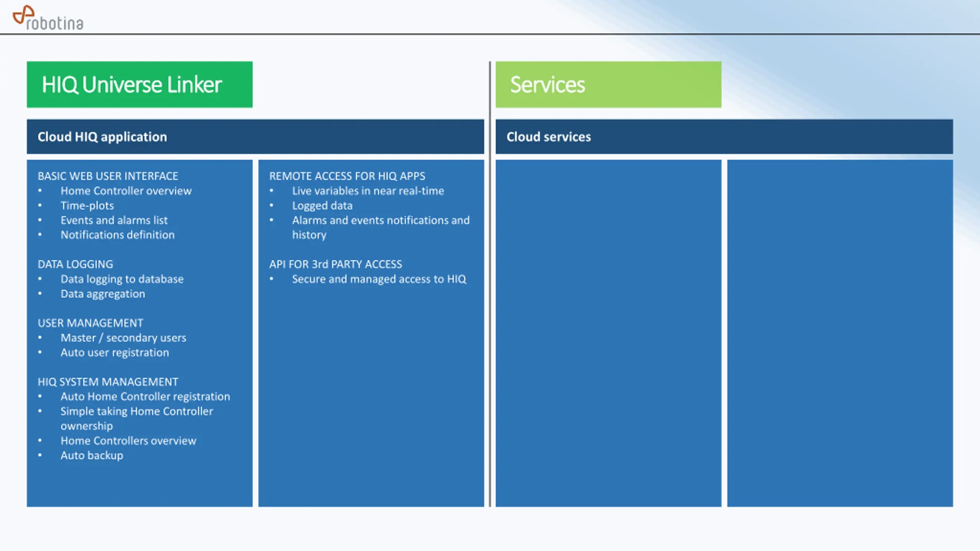This screenshot has width=980, height=551.
Task: Select API FOR 3rd PARTY ACCESS heading
Action: 336,264
